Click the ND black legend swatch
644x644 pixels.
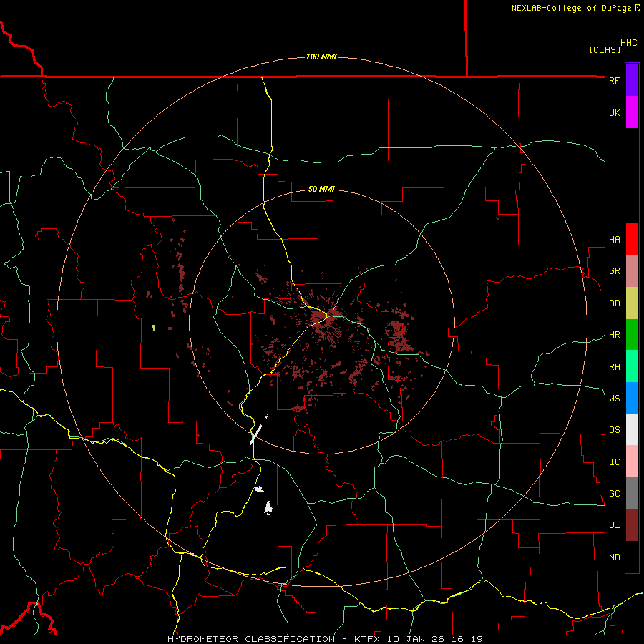[632, 557]
